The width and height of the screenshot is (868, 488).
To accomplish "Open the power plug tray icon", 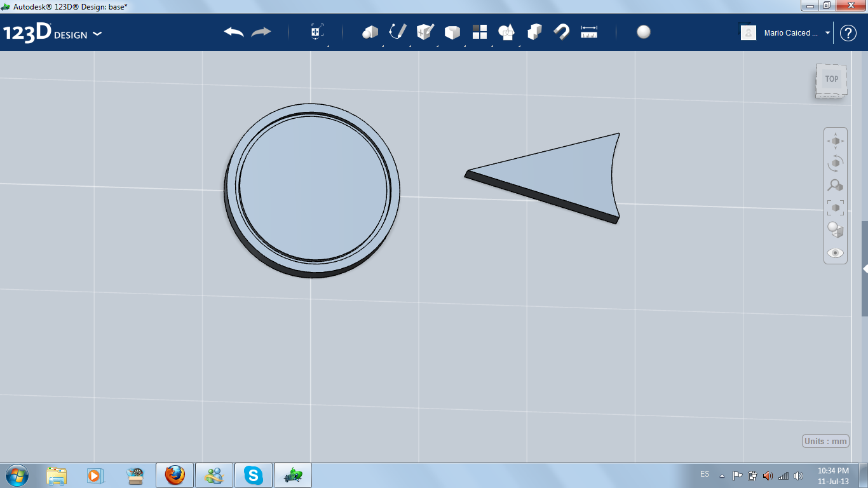I will 752,475.
